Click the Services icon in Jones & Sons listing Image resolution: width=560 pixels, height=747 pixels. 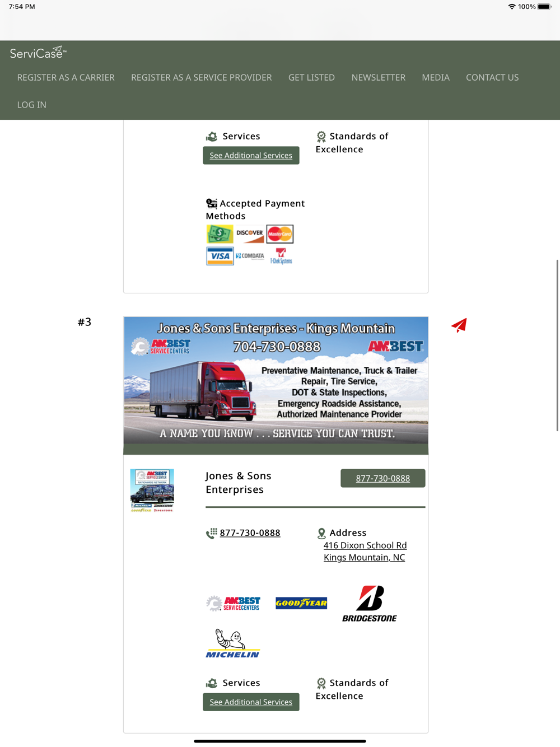212,683
